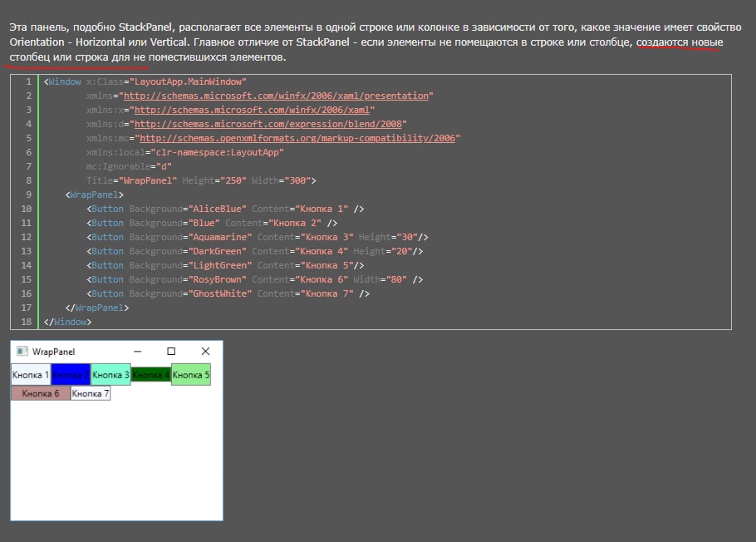Click the light green Кнопка 5 button
The image size is (756, 542).
(x=191, y=375)
